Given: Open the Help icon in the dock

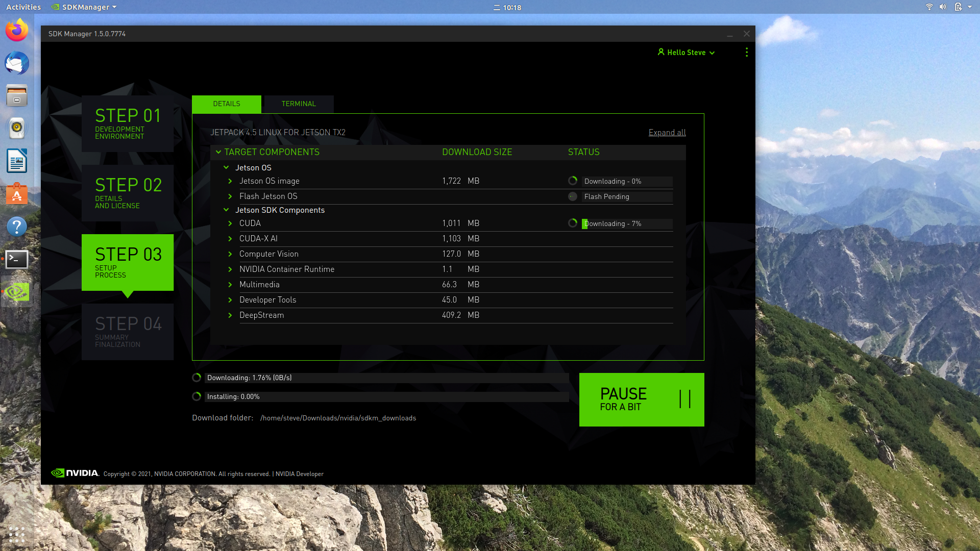Looking at the screenshot, I should tap(17, 227).
